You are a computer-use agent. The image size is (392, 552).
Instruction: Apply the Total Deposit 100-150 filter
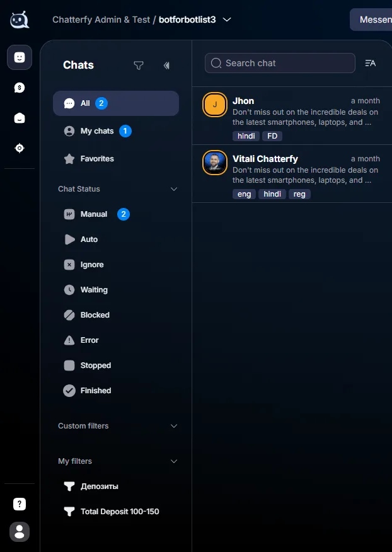point(116,512)
